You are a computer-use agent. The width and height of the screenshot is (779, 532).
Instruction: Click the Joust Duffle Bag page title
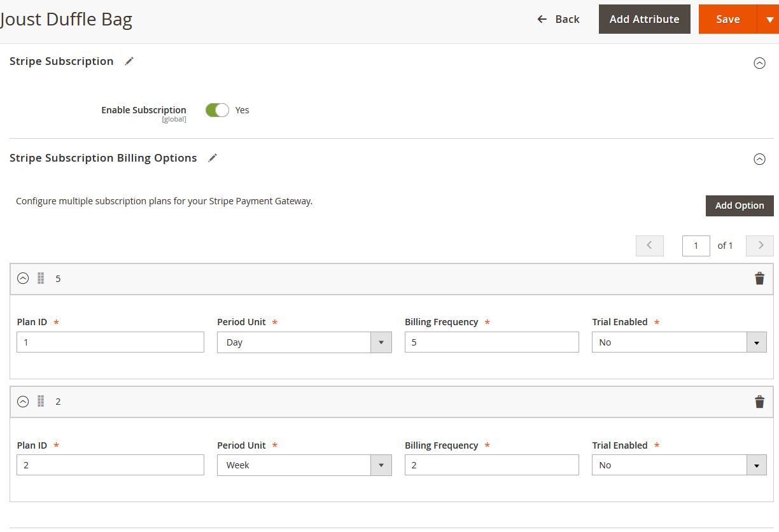click(66, 19)
